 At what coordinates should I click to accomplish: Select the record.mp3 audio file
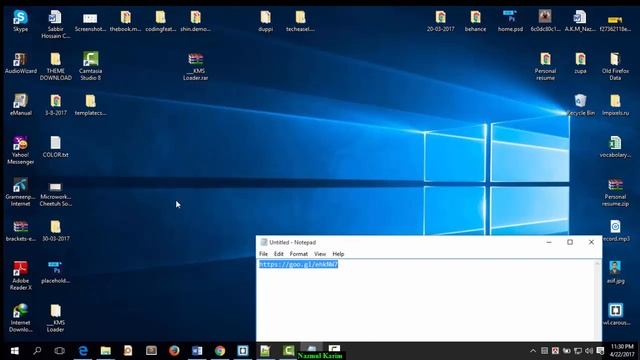pyautogui.click(x=615, y=231)
